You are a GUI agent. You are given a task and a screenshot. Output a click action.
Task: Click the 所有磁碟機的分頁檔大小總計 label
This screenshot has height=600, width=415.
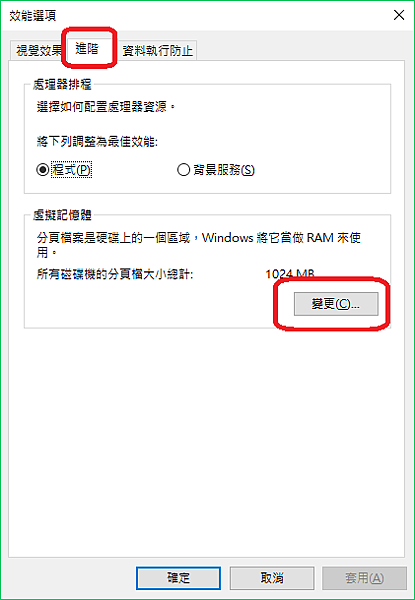(x=115, y=274)
